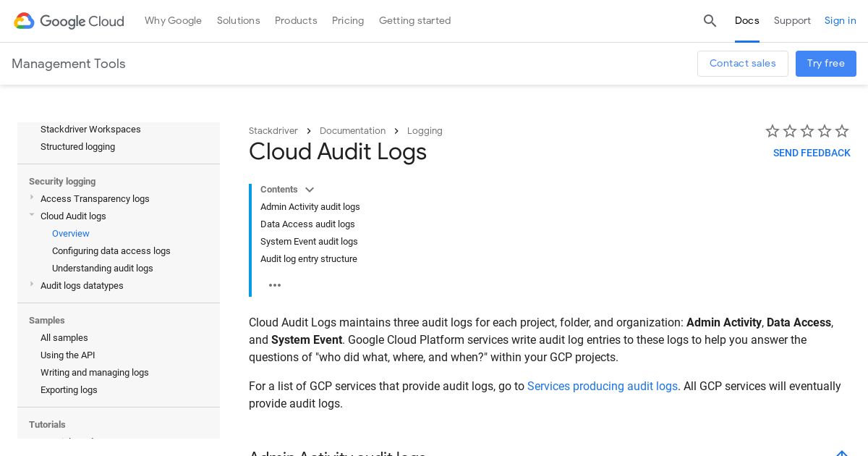Go to Stackdriver breadcrumb
Image resolution: width=868 pixels, height=456 pixels.
tap(273, 131)
